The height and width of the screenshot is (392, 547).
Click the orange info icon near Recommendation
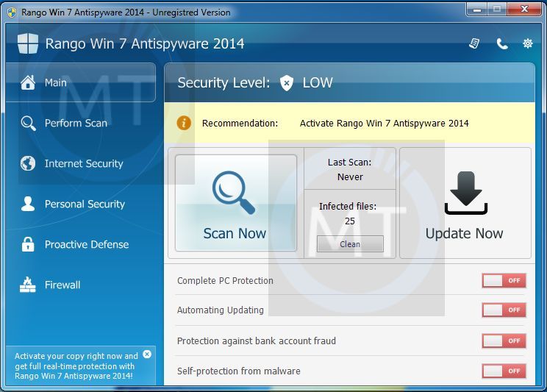pyautogui.click(x=184, y=123)
